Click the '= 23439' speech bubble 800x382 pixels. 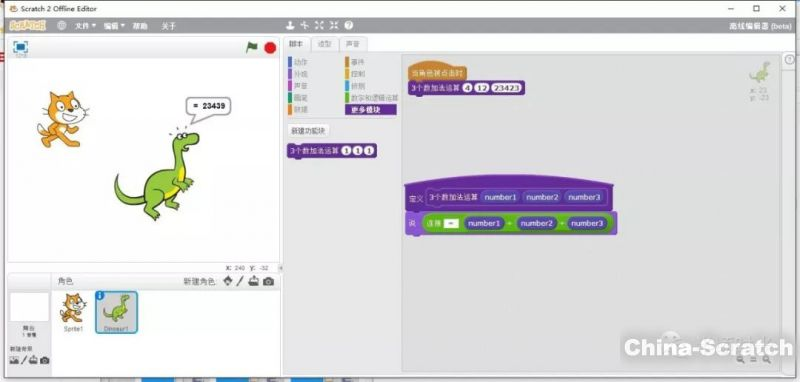point(209,106)
